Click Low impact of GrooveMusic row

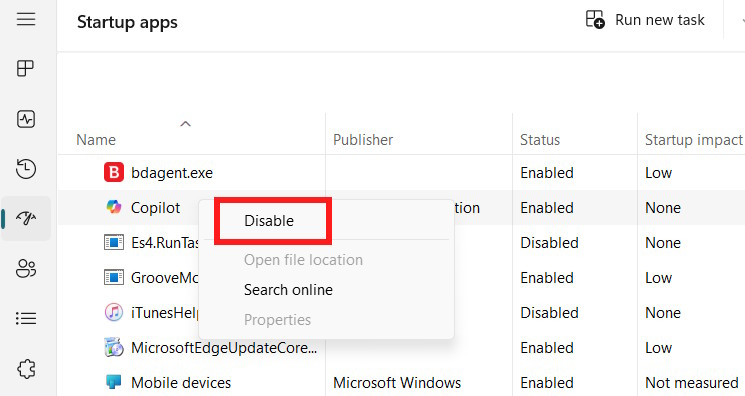pyautogui.click(x=659, y=278)
